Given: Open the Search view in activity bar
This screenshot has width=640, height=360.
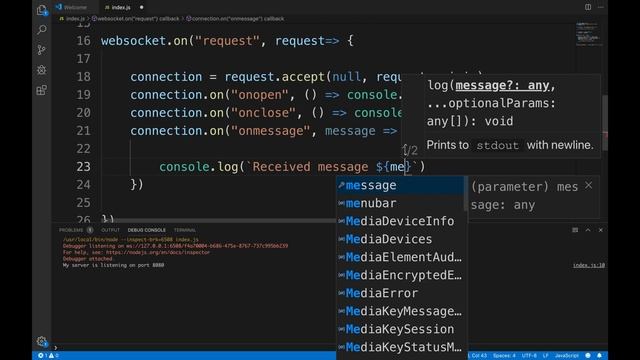Looking at the screenshot, I should (x=42, y=30).
